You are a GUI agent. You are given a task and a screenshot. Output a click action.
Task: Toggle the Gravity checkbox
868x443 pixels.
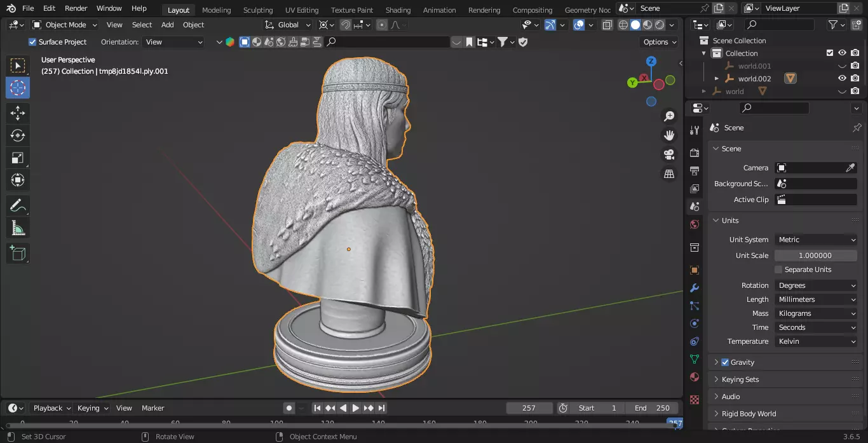point(725,362)
